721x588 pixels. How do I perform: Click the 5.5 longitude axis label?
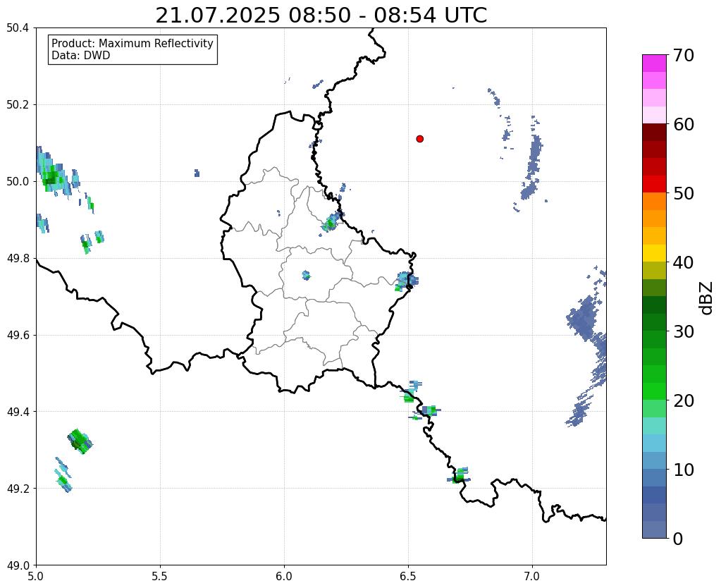160,577
